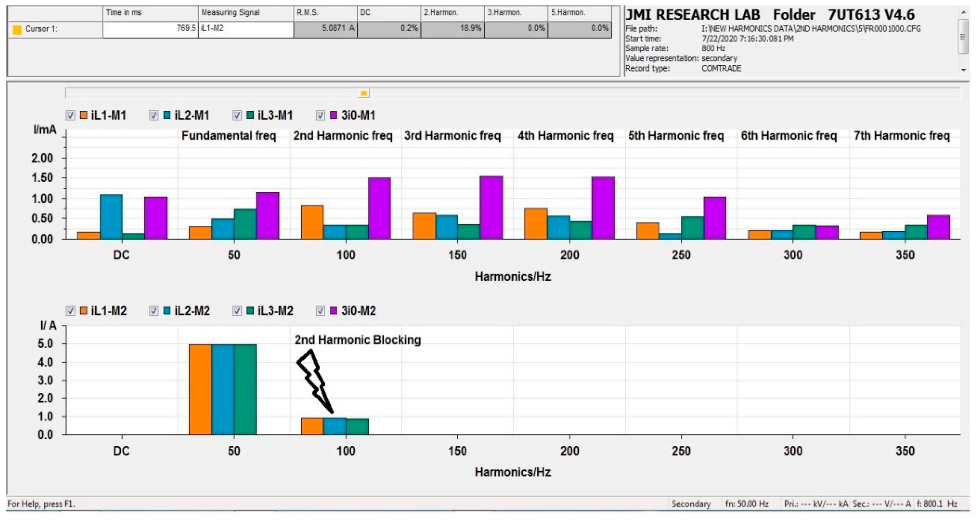Click the yellow Cursor 1 icon

17,29
